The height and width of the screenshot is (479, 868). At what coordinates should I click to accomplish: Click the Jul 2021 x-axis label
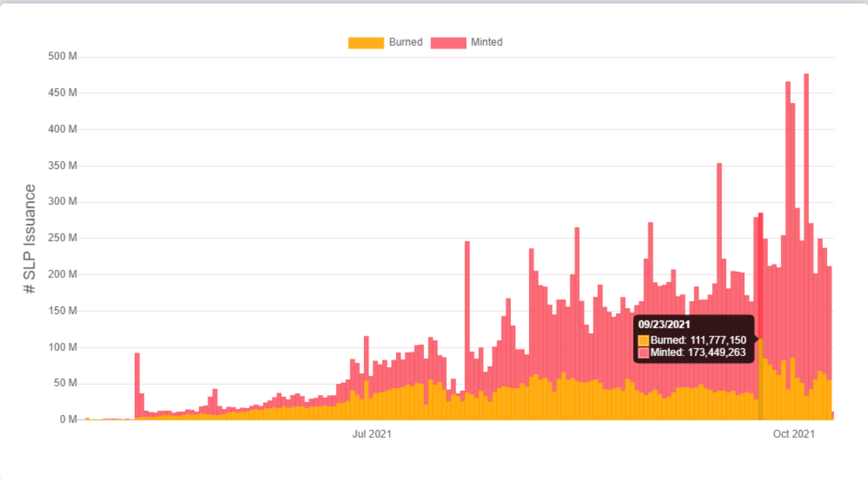[371, 435]
